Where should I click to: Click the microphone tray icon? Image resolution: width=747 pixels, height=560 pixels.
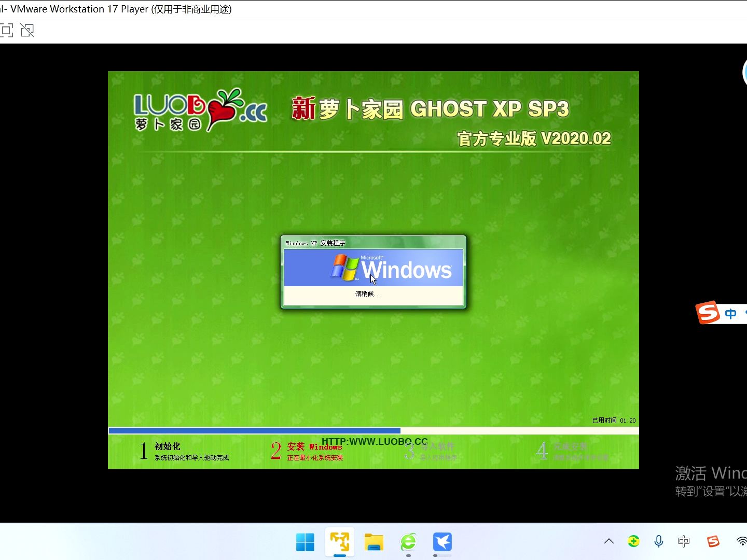[659, 541]
